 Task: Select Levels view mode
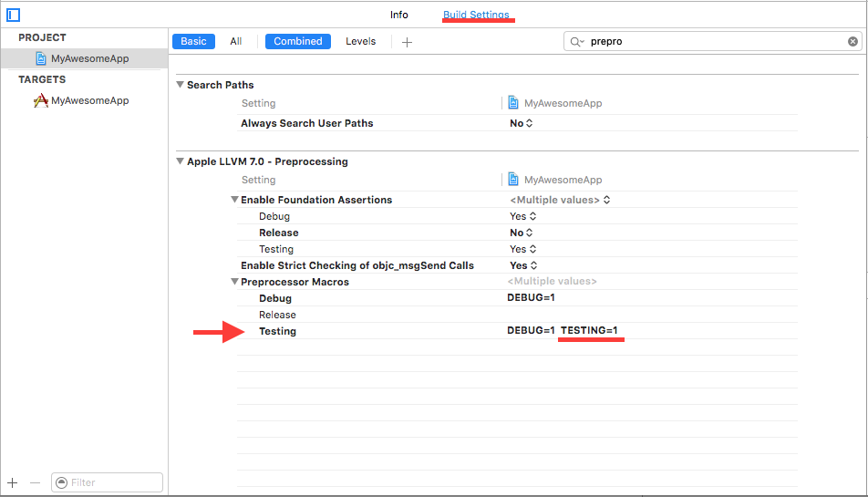pos(360,42)
